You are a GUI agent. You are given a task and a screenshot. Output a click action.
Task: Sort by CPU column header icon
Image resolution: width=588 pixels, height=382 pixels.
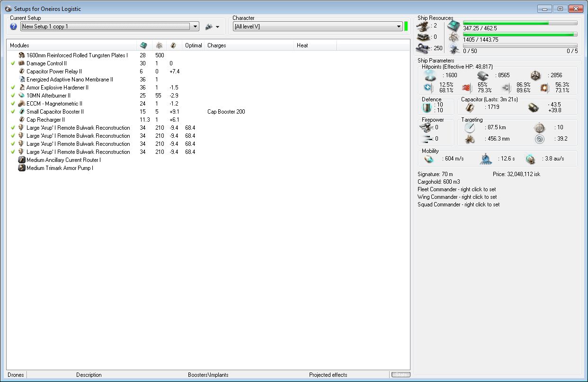[x=143, y=45]
